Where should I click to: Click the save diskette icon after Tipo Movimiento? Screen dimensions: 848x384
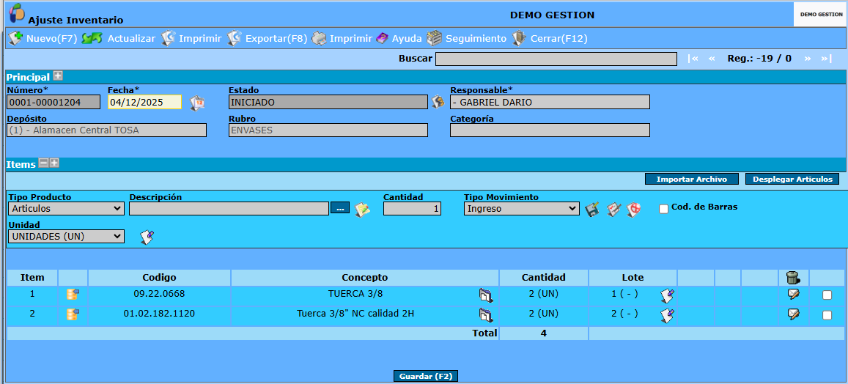(x=593, y=209)
